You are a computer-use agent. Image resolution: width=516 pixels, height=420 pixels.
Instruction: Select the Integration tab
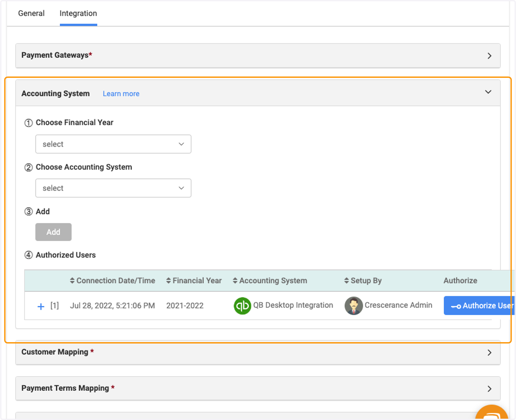(78, 13)
